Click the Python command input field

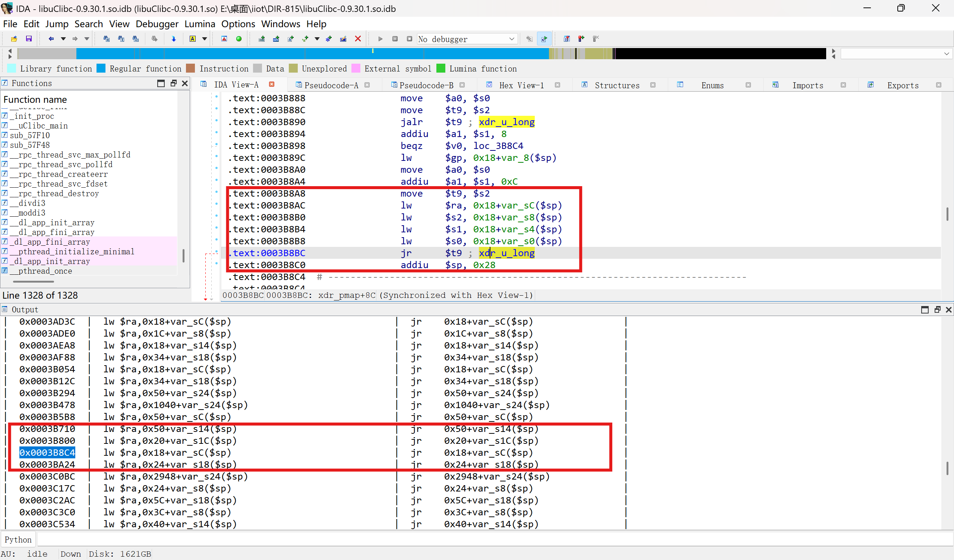495,540
